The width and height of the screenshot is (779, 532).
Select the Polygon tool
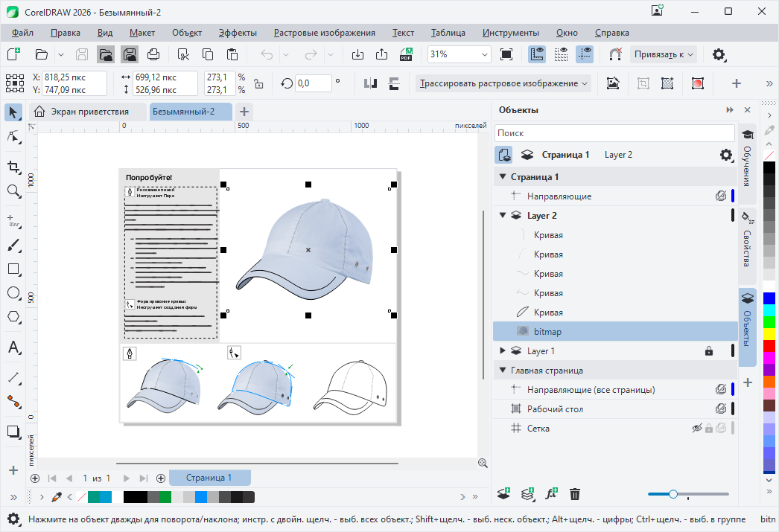(13, 317)
